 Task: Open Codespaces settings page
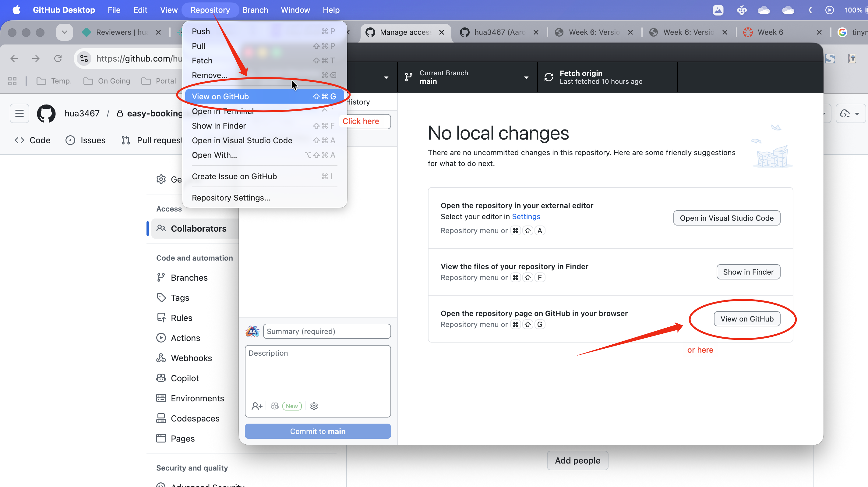(188, 418)
